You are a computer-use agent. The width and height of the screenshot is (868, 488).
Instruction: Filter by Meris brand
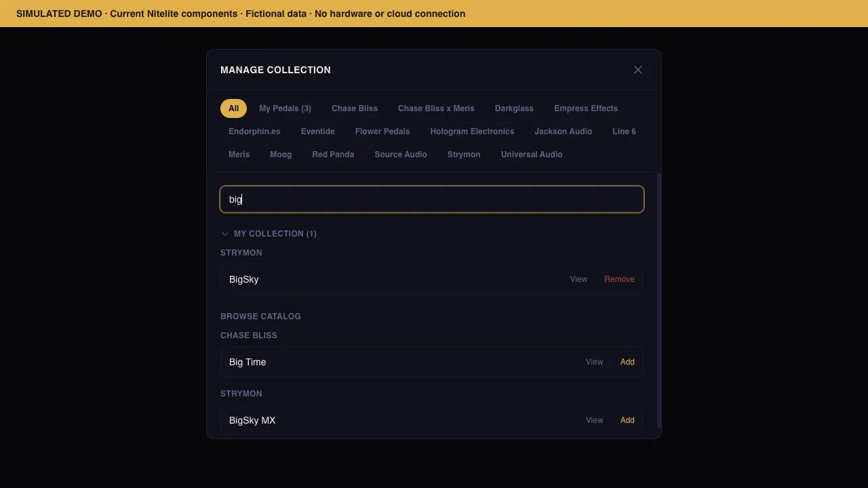(239, 155)
